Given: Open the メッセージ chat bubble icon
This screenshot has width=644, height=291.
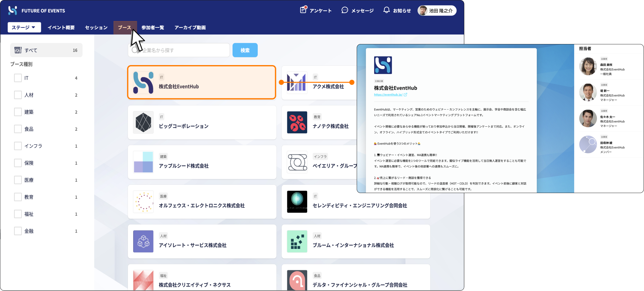Looking at the screenshot, I should [x=345, y=10].
